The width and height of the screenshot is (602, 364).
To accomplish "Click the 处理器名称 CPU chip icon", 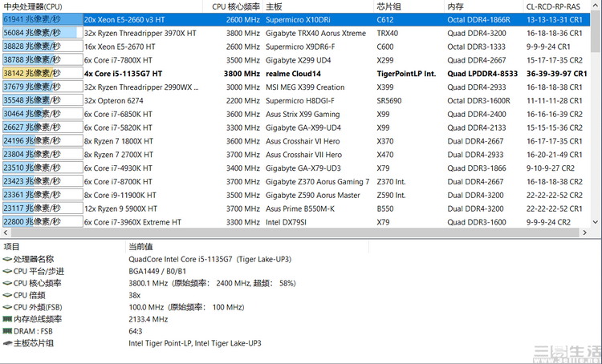I will [x=7, y=259].
